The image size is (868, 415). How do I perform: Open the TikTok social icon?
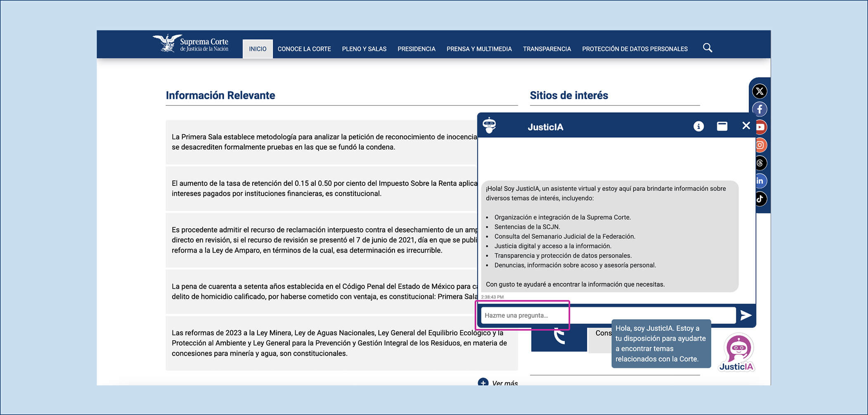coord(761,199)
